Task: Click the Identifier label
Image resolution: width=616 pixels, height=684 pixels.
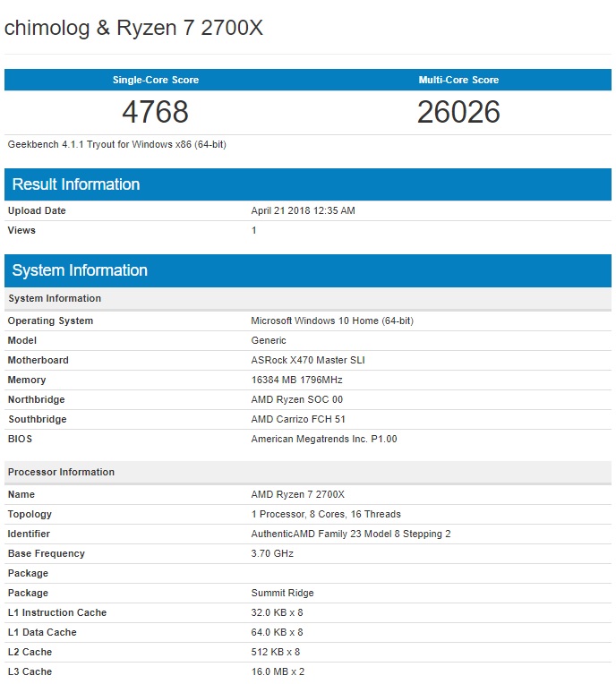Action: [29, 534]
